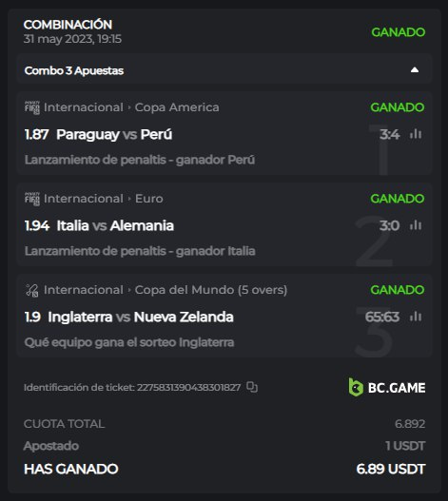448x501 pixels.
Task: Open the Copa America league link
Action: coord(177,107)
